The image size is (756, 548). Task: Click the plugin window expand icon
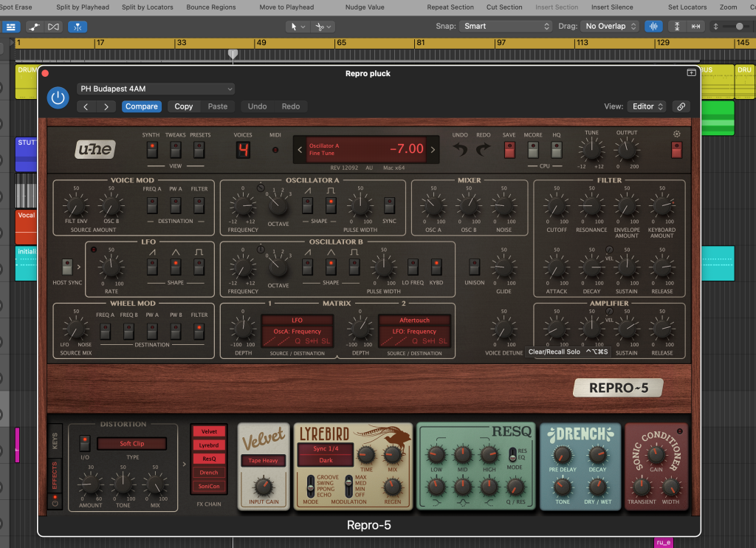coord(691,73)
